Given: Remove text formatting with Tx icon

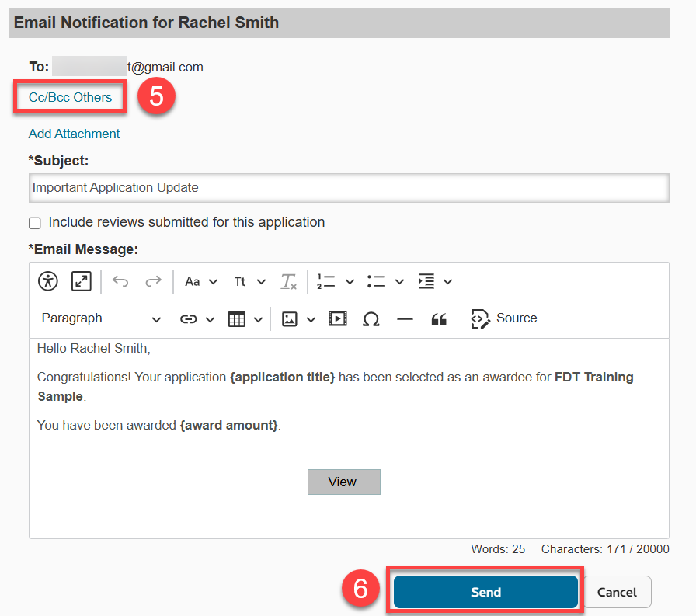Looking at the screenshot, I should point(288,282).
